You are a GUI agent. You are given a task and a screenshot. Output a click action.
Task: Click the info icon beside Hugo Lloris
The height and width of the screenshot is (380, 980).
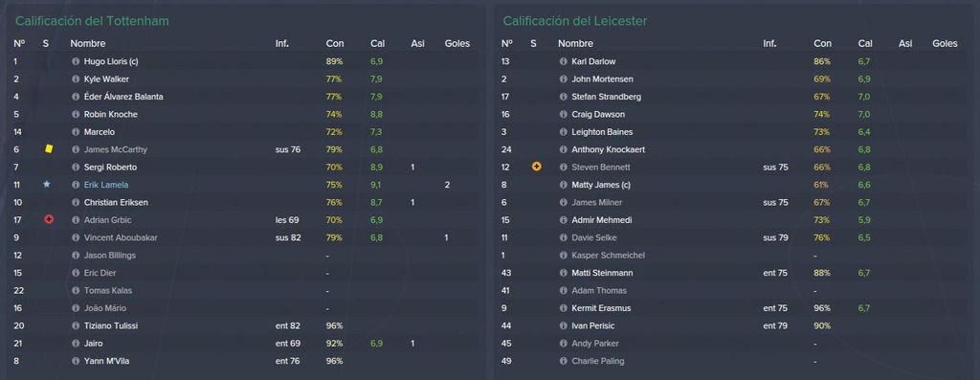click(x=76, y=62)
